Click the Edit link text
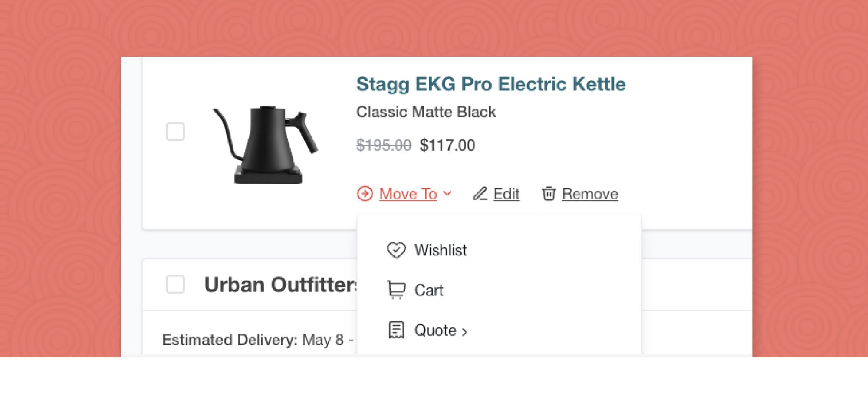This screenshot has width=868, height=394. pos(506,194)
